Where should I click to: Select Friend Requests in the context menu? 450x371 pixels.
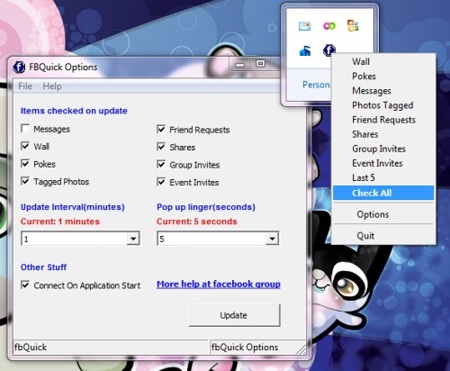(x=383, y=120)
